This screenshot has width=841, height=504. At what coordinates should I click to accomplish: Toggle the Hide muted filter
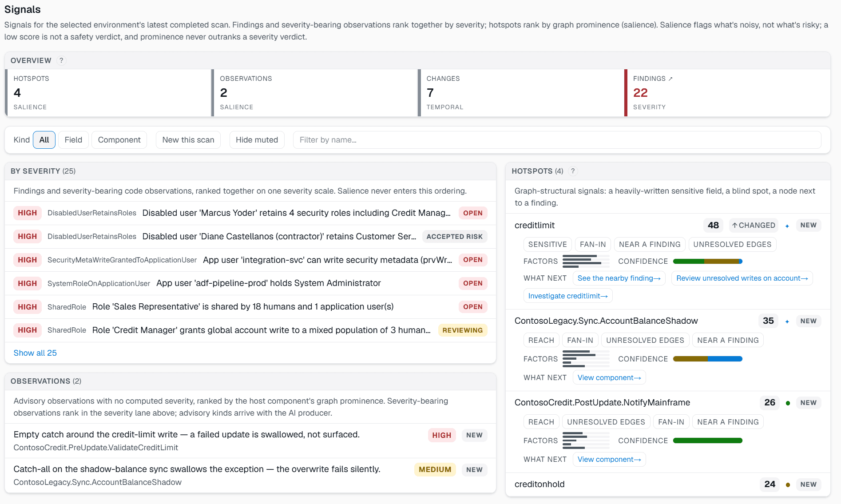click(257, 140)
